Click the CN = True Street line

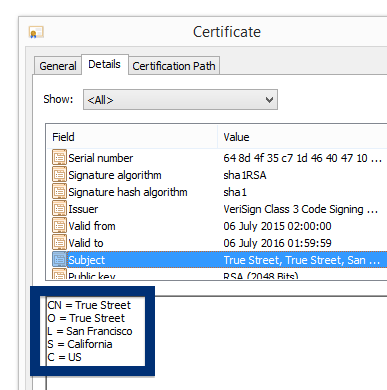[89, 305]
